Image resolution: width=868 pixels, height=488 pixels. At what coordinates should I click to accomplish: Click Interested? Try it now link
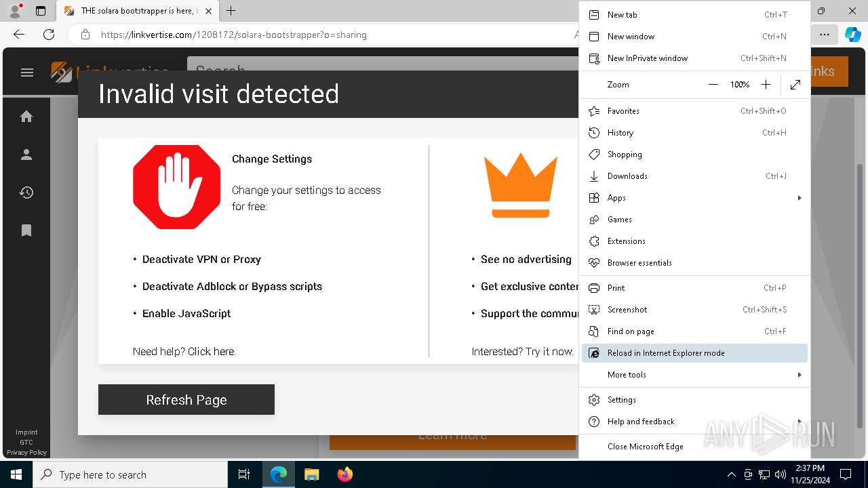click(x=522, y=352)
